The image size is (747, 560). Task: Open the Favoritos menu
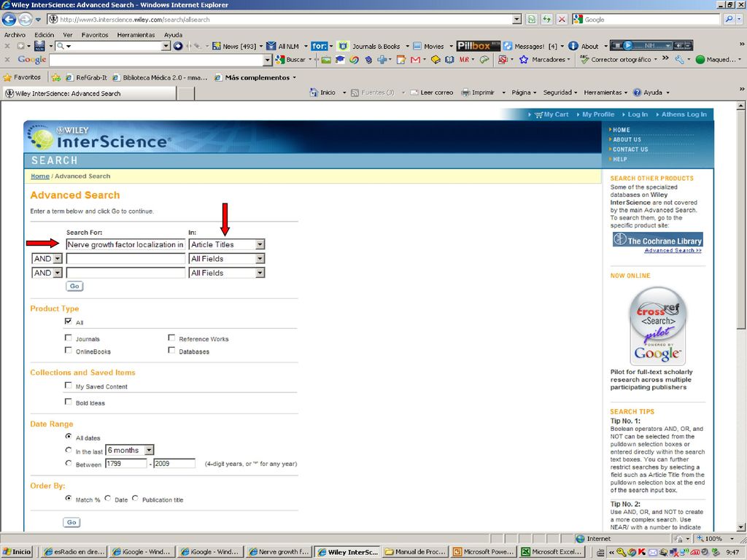click(95, 35)
